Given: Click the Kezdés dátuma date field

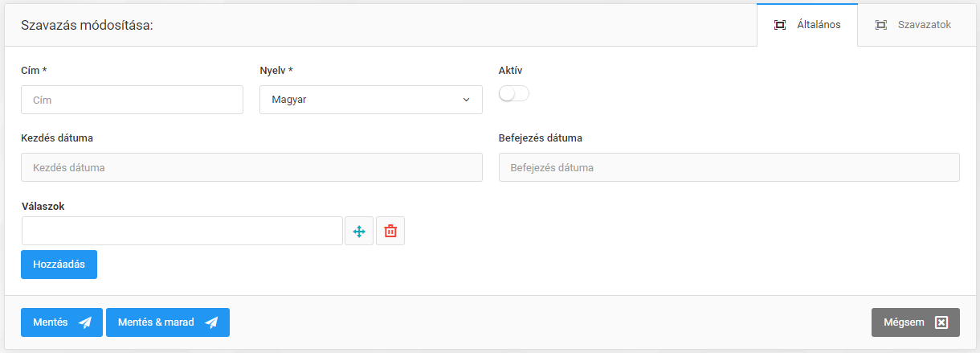Looking at the screenshot, I should pyautogui.click(x=251, y=167).
